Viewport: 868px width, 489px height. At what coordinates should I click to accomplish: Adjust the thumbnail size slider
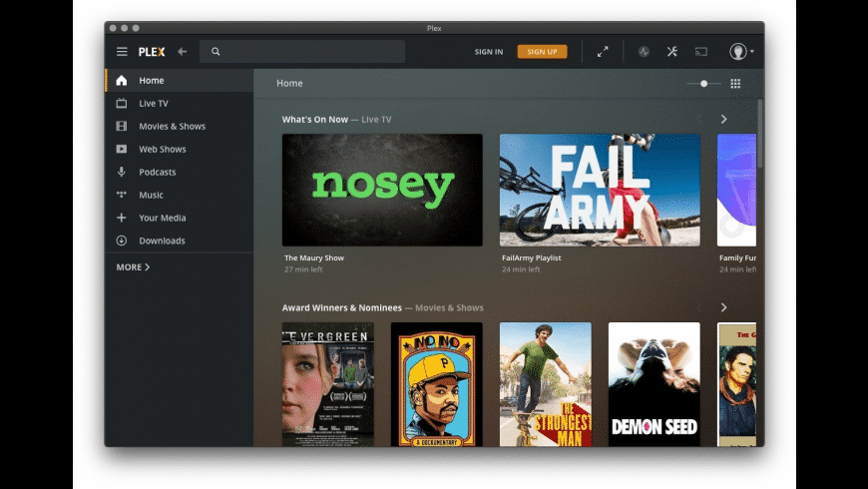coord(703,84)
